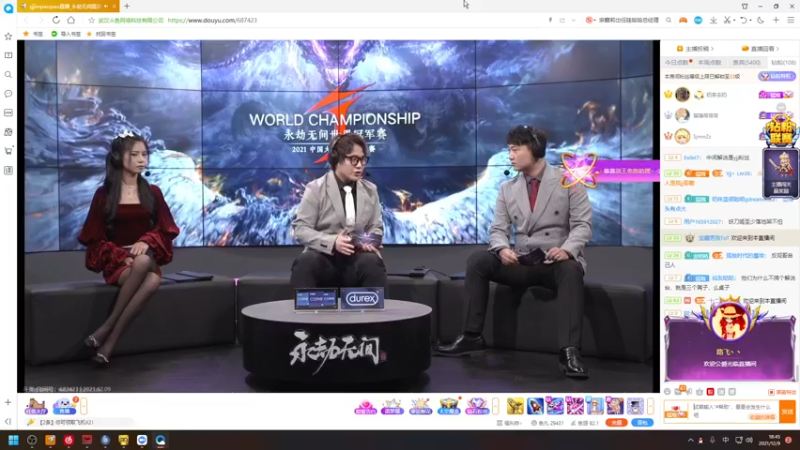Open the Windows Start menu

(13, 440)
